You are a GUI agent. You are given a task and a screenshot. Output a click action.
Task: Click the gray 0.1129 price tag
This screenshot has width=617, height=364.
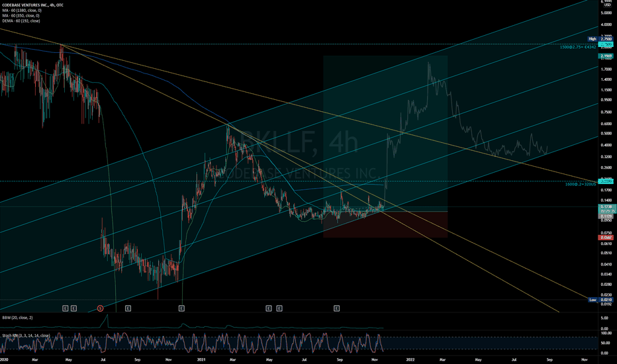tap(606, 216)
